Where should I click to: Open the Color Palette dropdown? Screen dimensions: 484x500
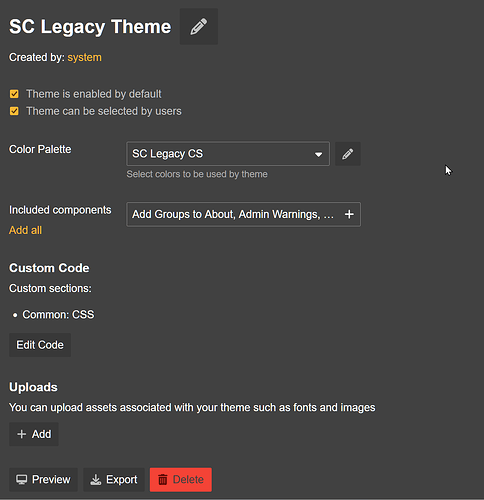click(228, 154)
